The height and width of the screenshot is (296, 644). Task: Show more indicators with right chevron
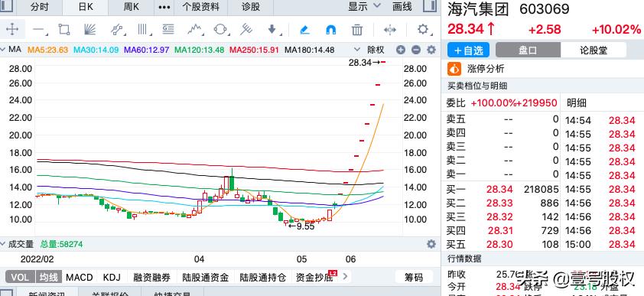(345, 277)
